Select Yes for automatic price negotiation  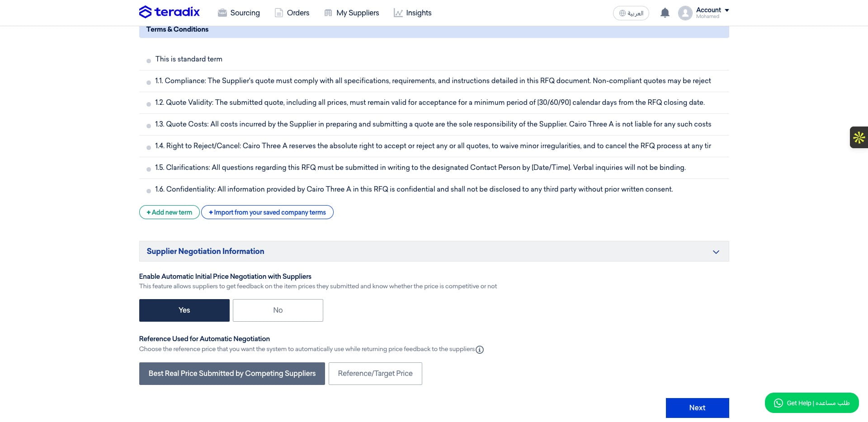coord(184,310)
